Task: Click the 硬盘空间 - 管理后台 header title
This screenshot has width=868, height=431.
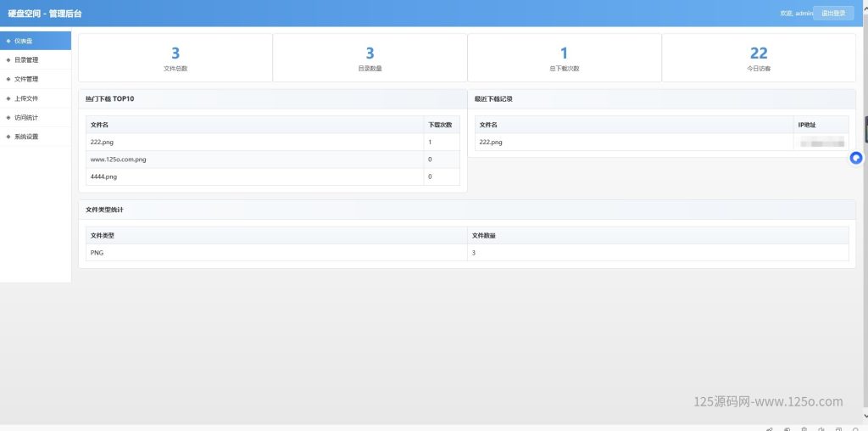Action: pyautogui.click(x=45, y=14)
